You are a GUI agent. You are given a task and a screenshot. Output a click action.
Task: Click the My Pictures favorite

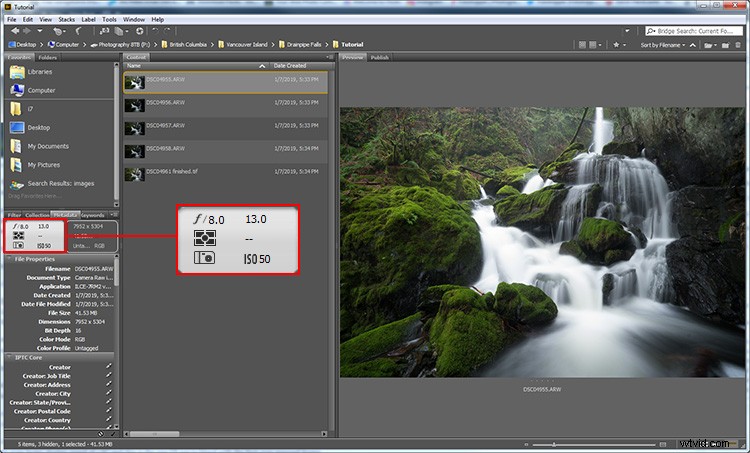pyautogui.click(x=43, y=164)
